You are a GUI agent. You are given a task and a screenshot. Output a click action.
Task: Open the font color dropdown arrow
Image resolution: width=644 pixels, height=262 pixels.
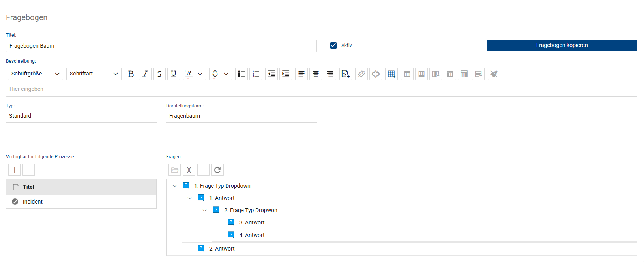(x=200, y=74)
